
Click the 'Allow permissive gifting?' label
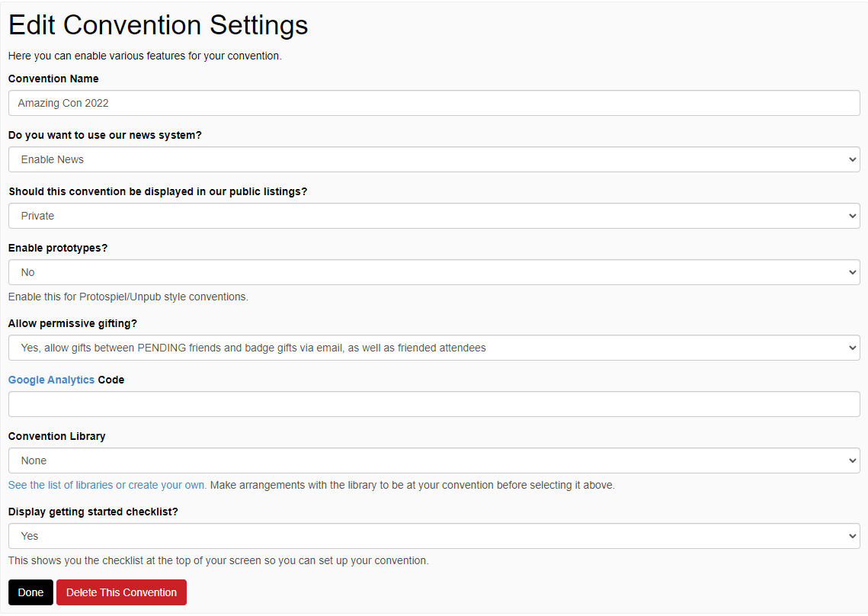(x=72, y=323)
